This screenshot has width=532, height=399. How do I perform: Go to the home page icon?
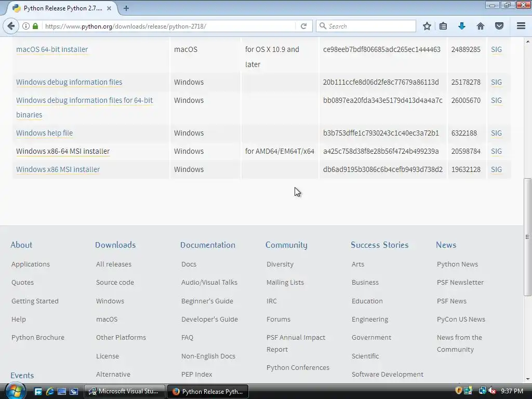(x=481, y=26)
